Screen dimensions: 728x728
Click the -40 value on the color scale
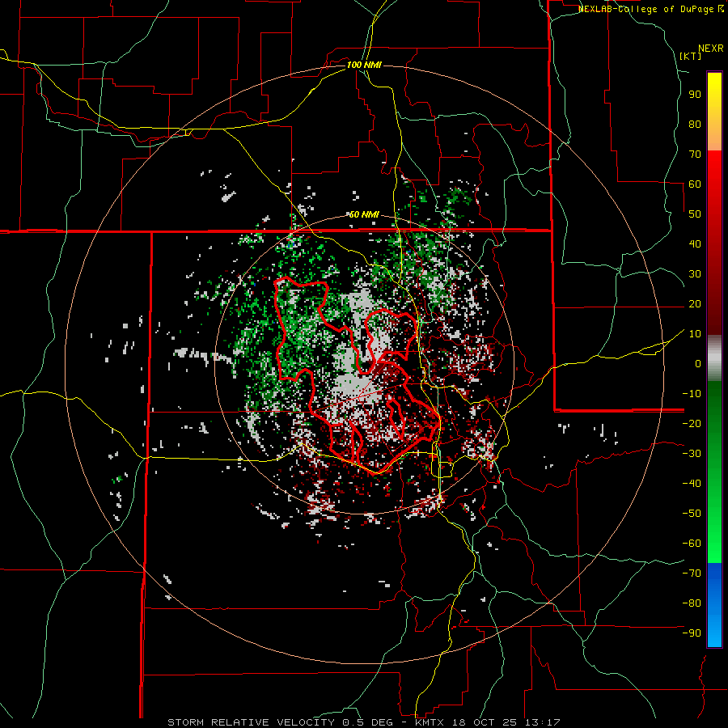[x=692, y=484]
